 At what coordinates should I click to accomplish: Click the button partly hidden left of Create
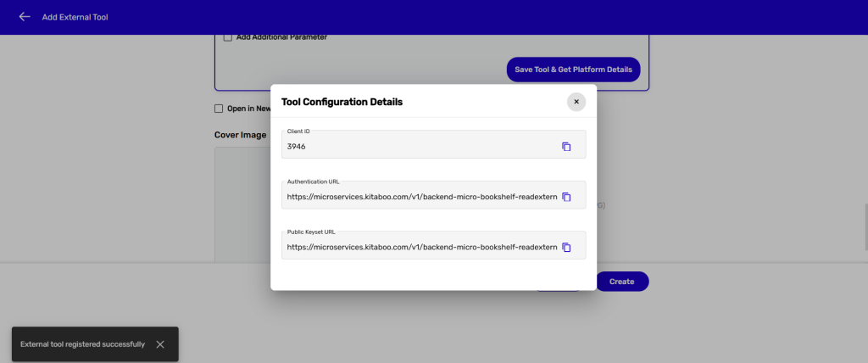558,288
